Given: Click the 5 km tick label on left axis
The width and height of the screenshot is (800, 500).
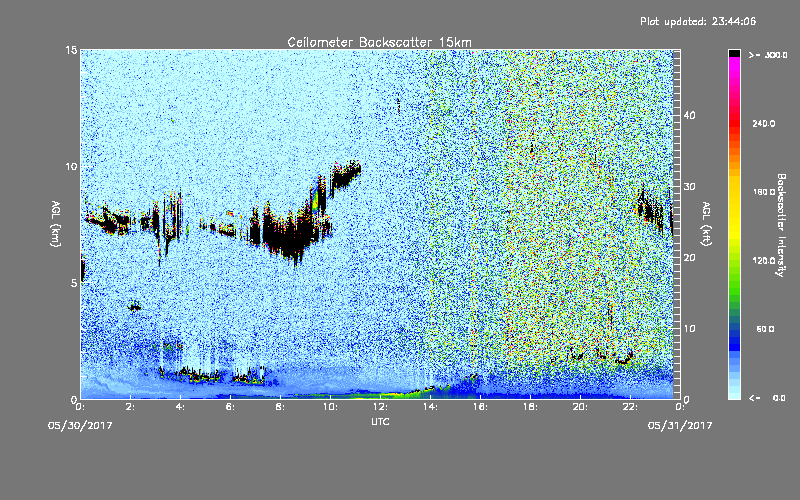Looking at the screenshot, I should pos(74,283).
